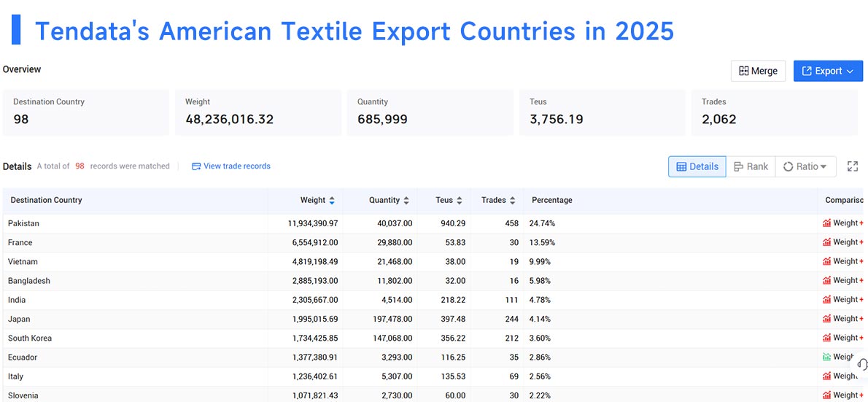The height and width of the screenshot is (402, 868).
Task: Select the Ecuador country row
Action: [x=433, y=357]
